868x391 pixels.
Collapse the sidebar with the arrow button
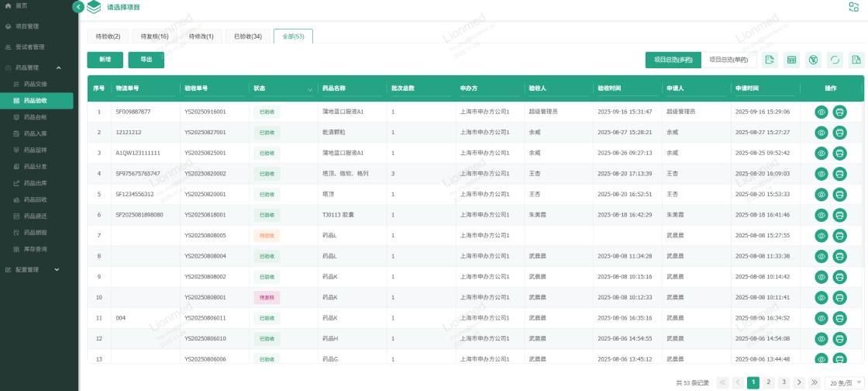[78, 7]
